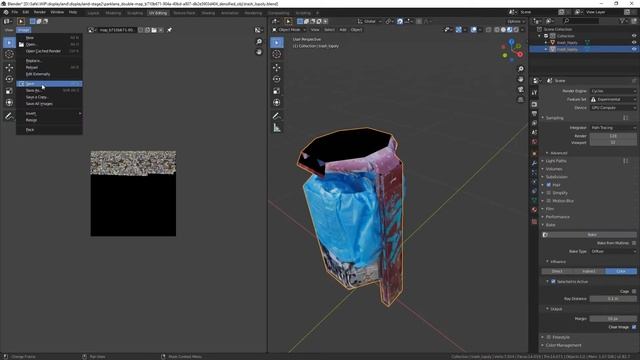Pin the image with the pin icon
Viewport: 640px width, 360px height.
click(x=169, y=30)
